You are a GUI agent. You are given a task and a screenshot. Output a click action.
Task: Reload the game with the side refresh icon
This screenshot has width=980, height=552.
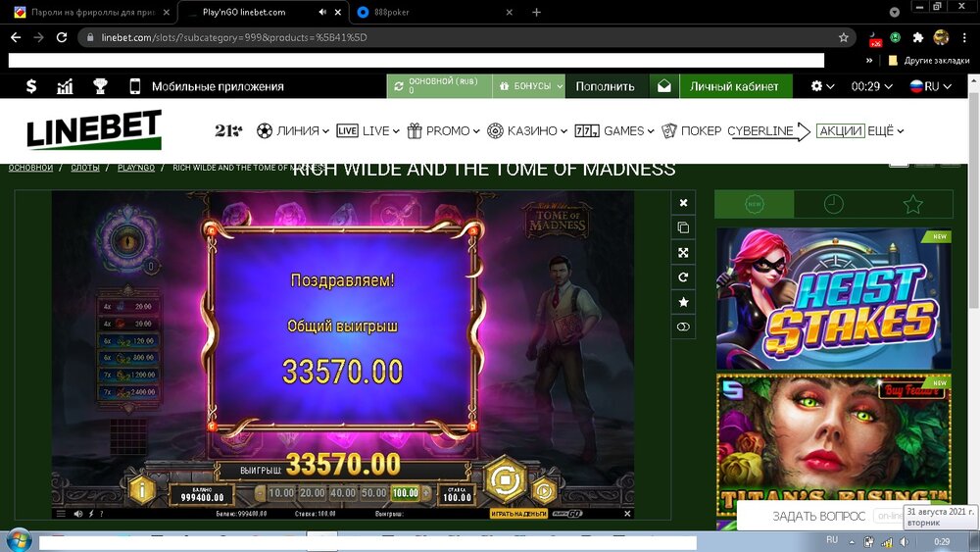(x=683, y=276)
